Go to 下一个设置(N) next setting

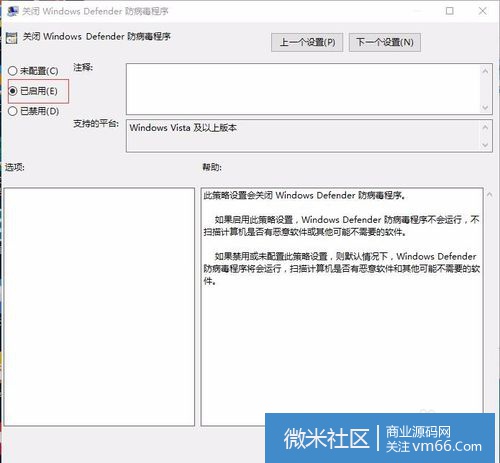pyautogui.click(x=385, y=42)
